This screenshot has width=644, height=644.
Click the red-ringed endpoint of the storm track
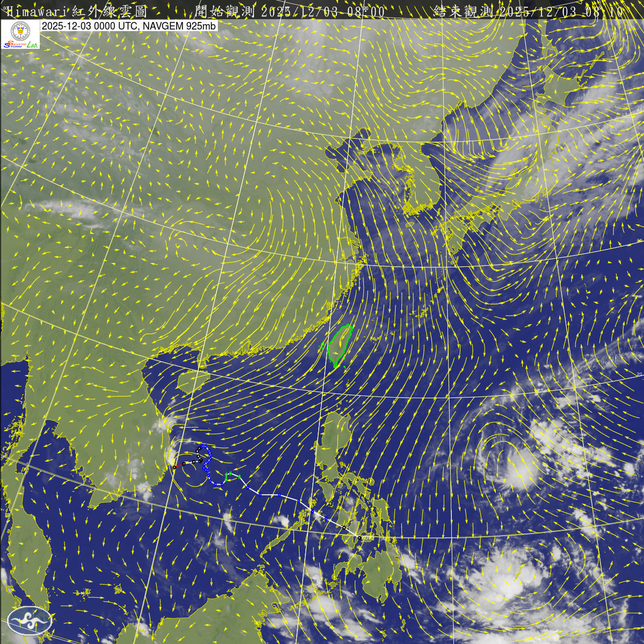(x=174, y=467)
